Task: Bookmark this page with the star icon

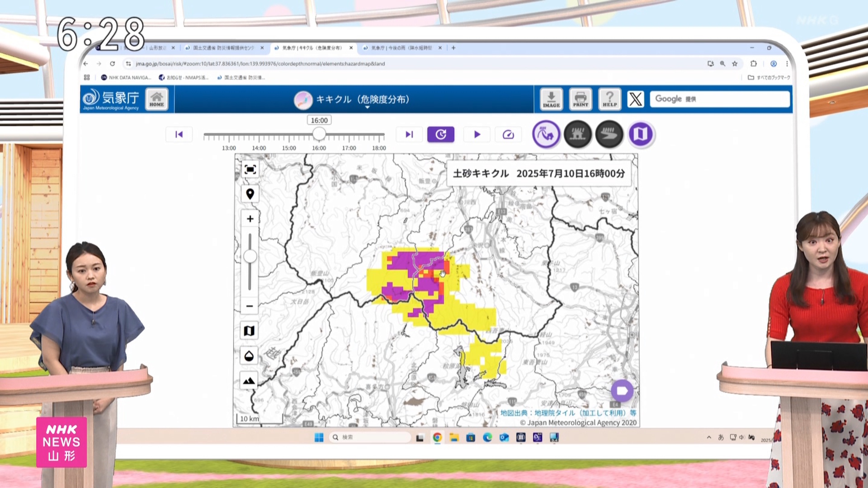Action: (x=735, y=64)
